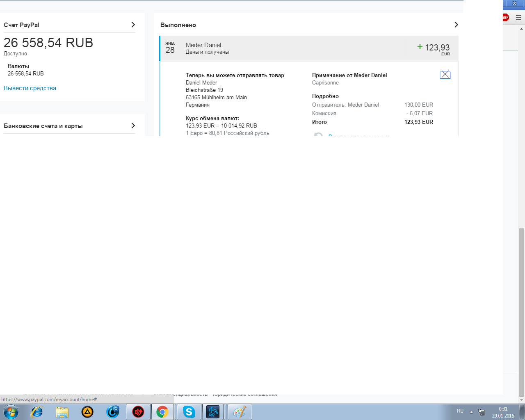Screen dimensions: 525x420
Task: Collapse the Meder Daniel Jan 28 transaction row
Action: pyautogui.click(x=308, y=48)
